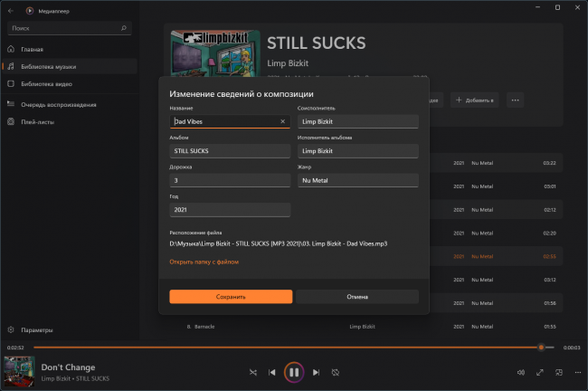
Task: Skip to next track
Action: (316, 373)
